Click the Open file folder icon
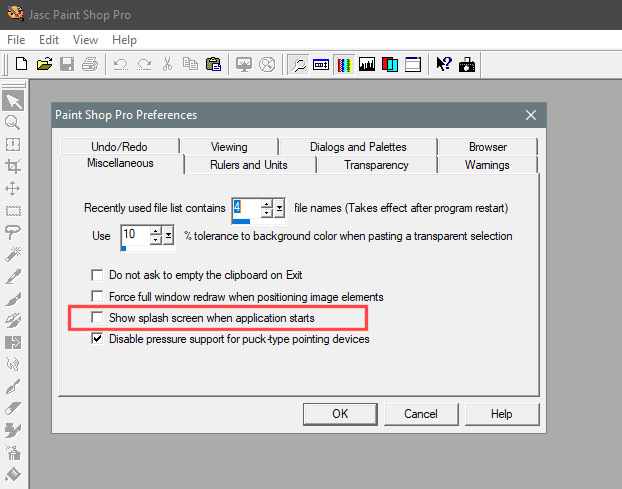 click(x=44, y=64)
